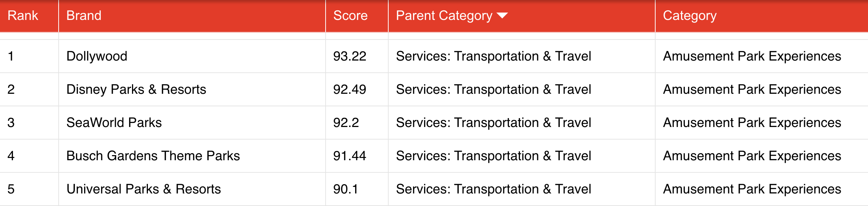The width and height of the screenshot is (868, 206).
Task: Select the Dollywood brand cell
Action: (x=97, y=56)
